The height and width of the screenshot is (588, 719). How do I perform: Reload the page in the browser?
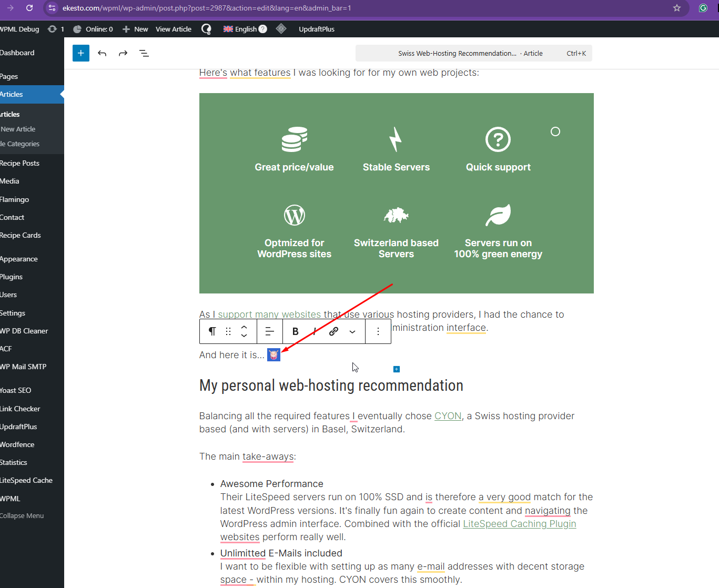pyautogui.click(x=29, y=8)
